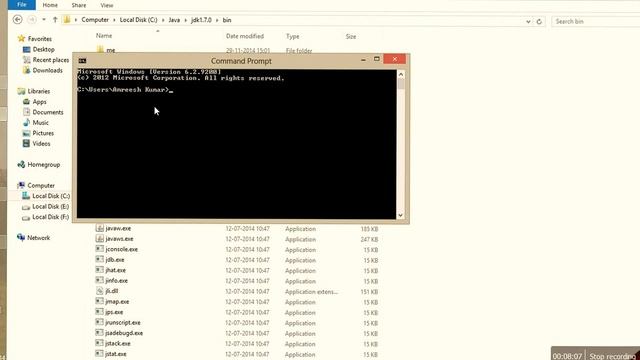Open Documents library
Screen dimensions: 640x360
pos(47,112)
